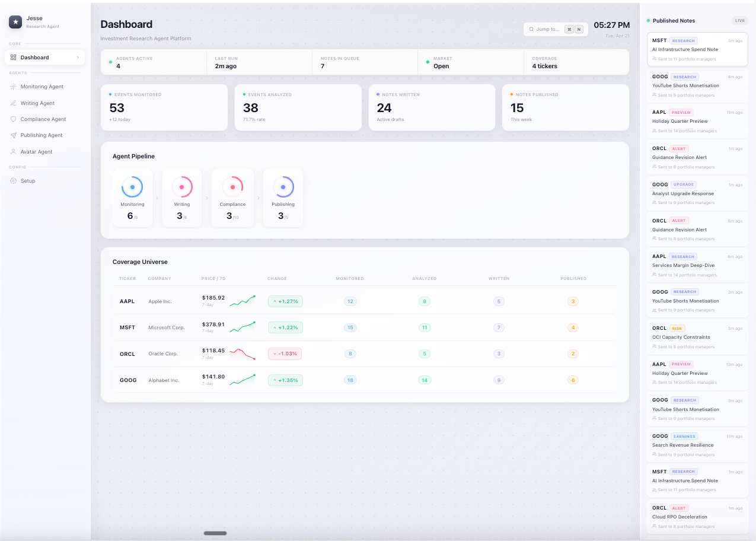Toggle the LIVE indicator on Published Notes
756x541 pixels.
739,20
